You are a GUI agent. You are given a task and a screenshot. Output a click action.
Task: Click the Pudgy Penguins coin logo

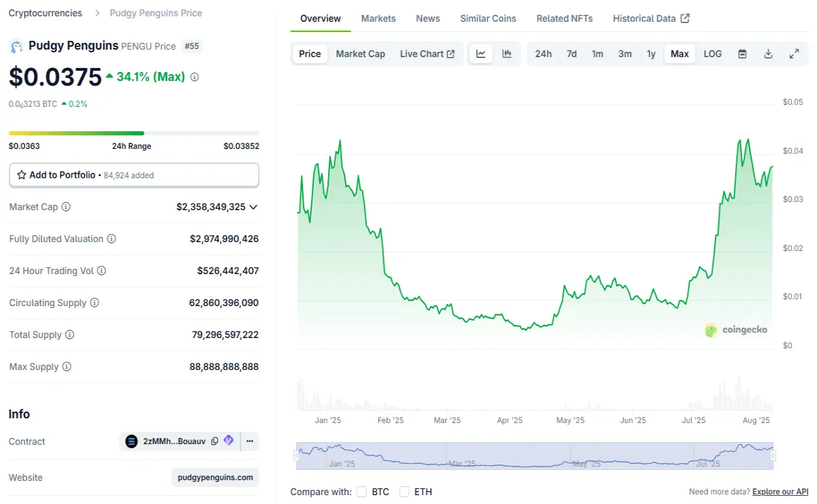[x=16, y=47]
